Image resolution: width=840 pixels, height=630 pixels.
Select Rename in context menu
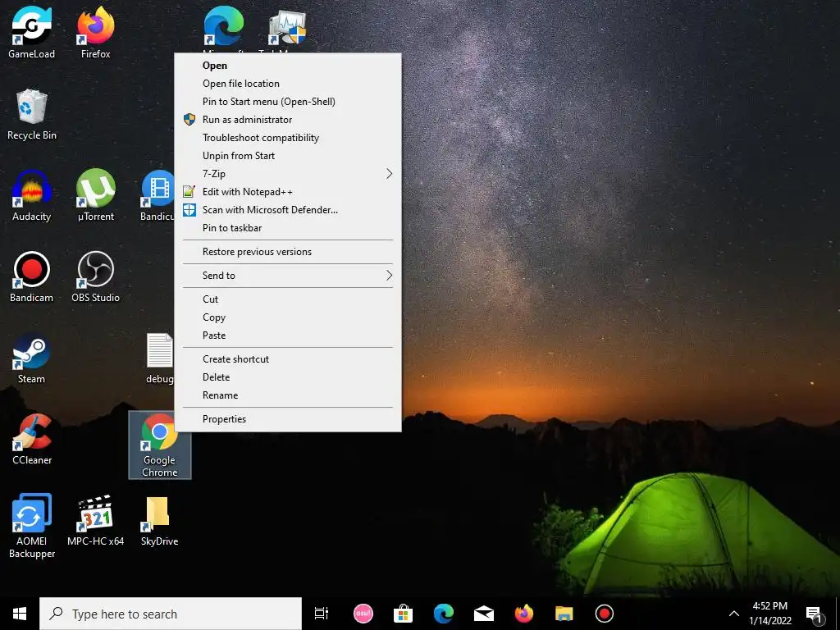coord(288,395)
